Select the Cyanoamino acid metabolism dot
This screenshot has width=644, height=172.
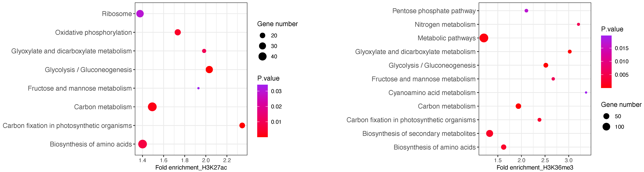[x=586, y=92]
